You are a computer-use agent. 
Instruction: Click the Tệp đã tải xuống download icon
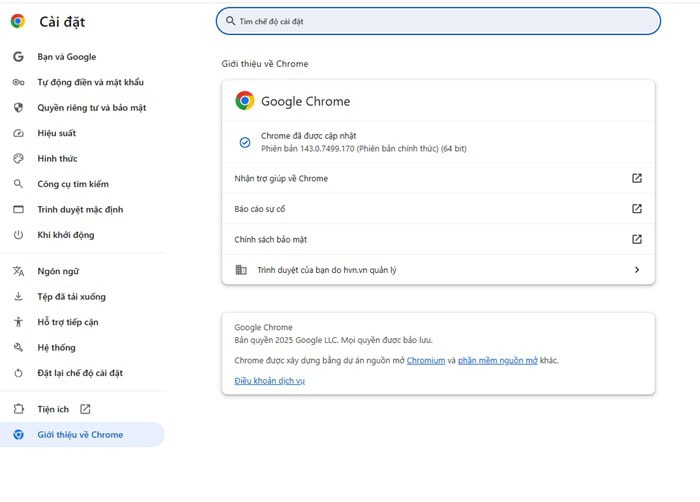(18, 297)
